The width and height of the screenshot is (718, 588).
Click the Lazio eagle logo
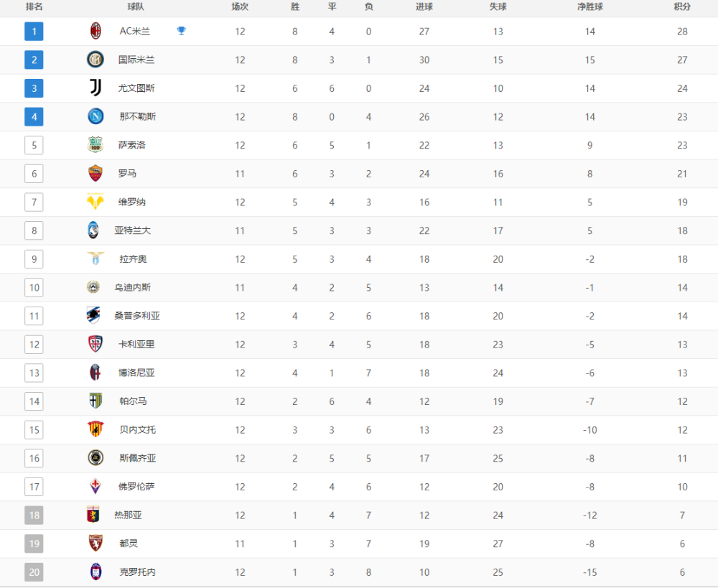[x=95, y=258]
